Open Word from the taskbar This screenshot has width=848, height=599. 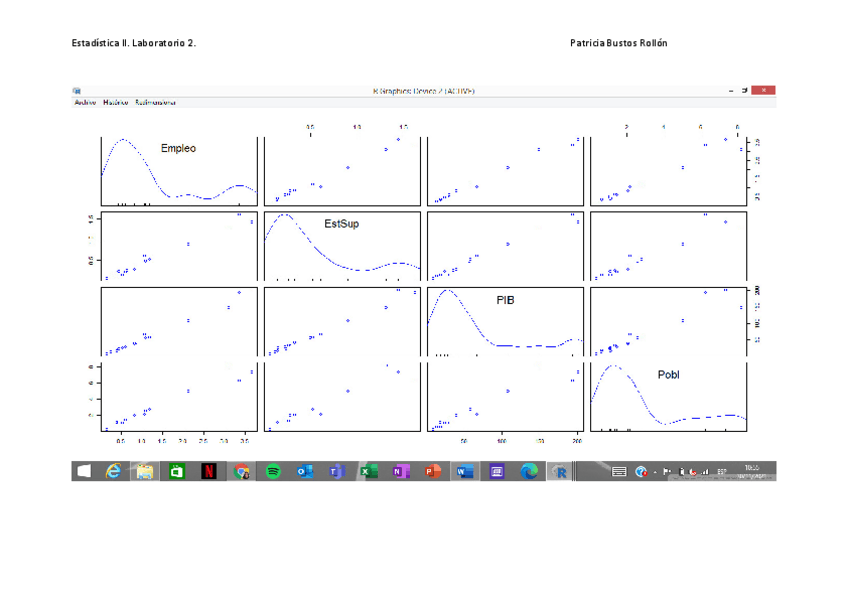(x=465, y=471)
